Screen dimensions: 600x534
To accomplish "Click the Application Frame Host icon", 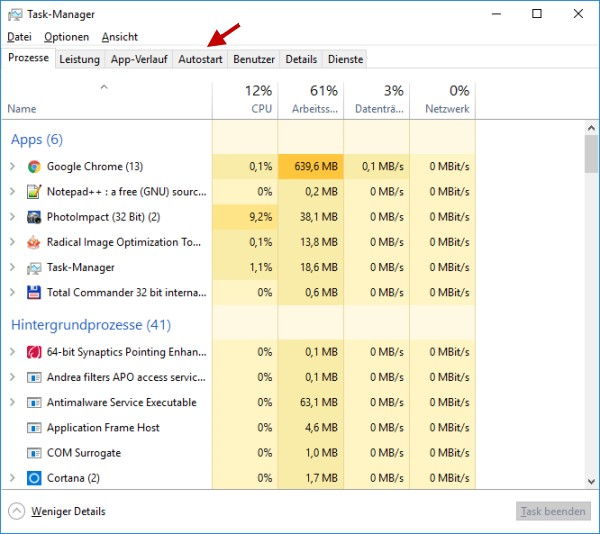I will click(x=34, y=428).
